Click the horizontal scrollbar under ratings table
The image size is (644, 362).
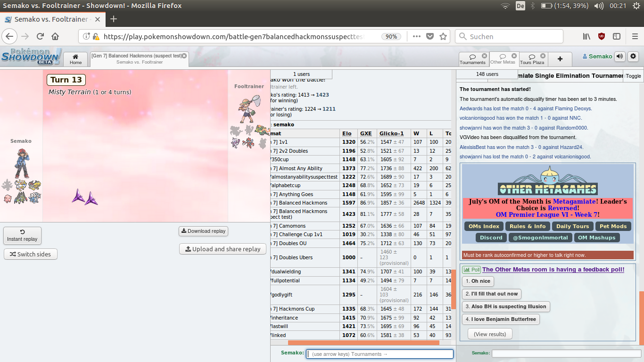[x=363, y=343]
